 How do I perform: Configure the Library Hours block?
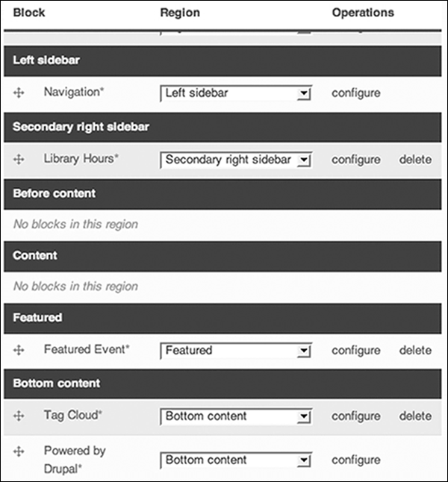click(x=356, y=160)
